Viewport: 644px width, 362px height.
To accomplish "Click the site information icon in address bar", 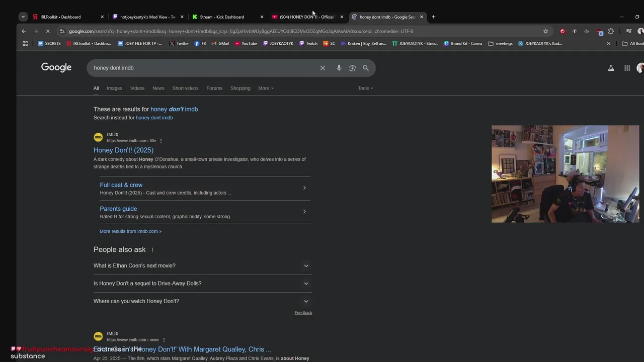I will 62,31.
